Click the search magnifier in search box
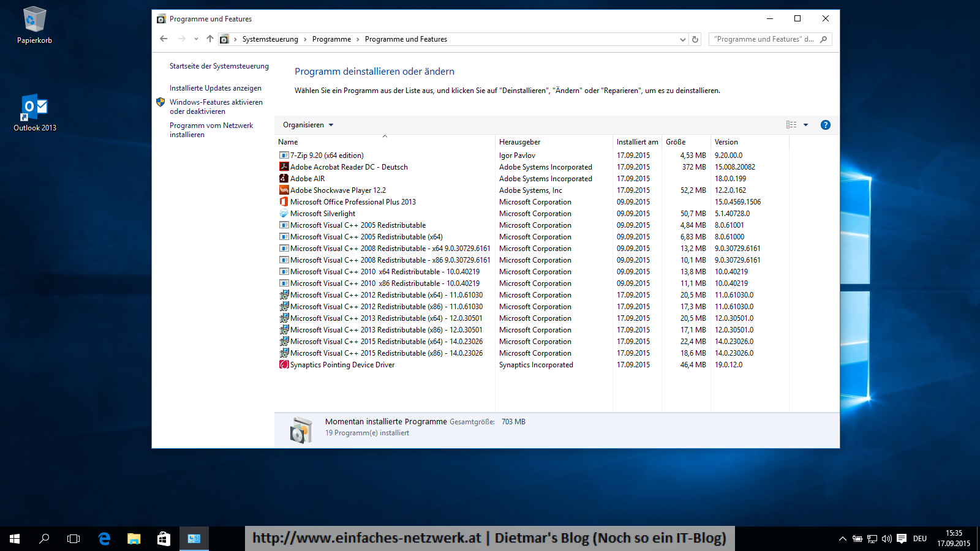This screenshot has width=980, height=551. pos(823,39)
